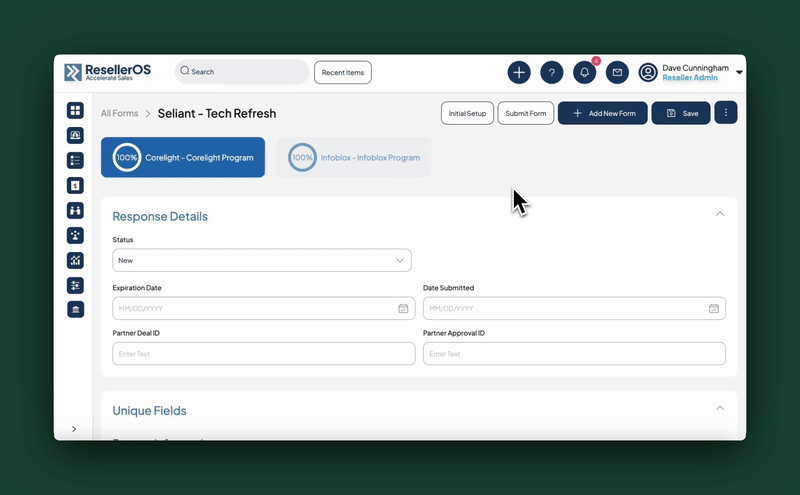Open the Status dropdown showing New

click(262, 260)
